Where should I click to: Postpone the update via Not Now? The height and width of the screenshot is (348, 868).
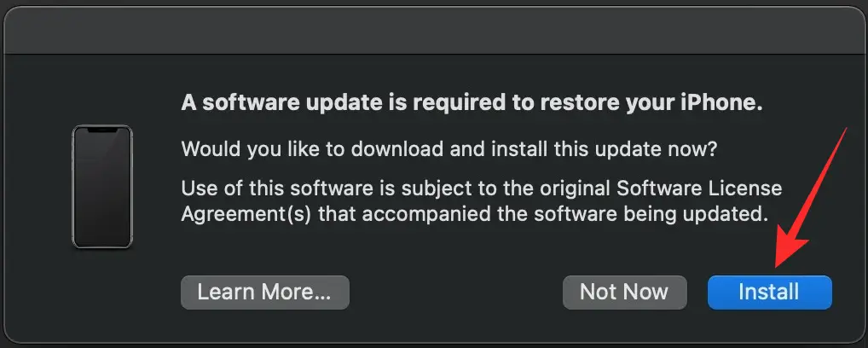624,292
